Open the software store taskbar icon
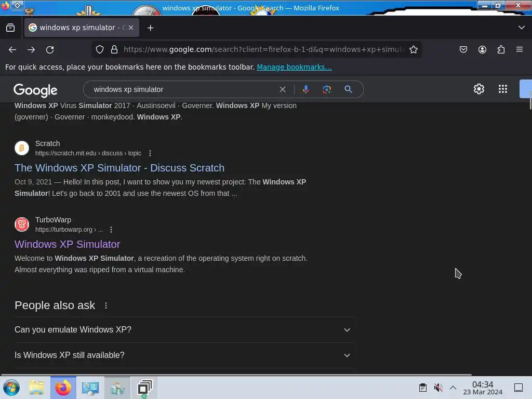The height and width of the screenshot is (399, 532). (117, 388)
